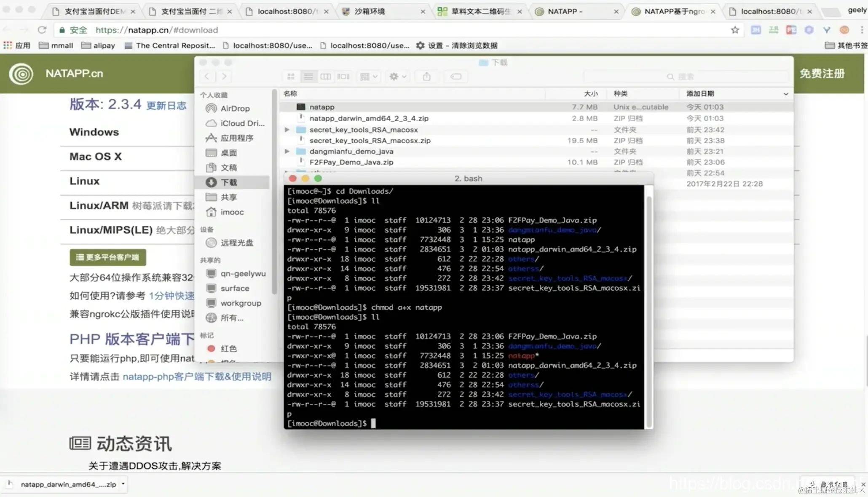
Task: Bookmark page with the star icon
Action: pos(735,30)
